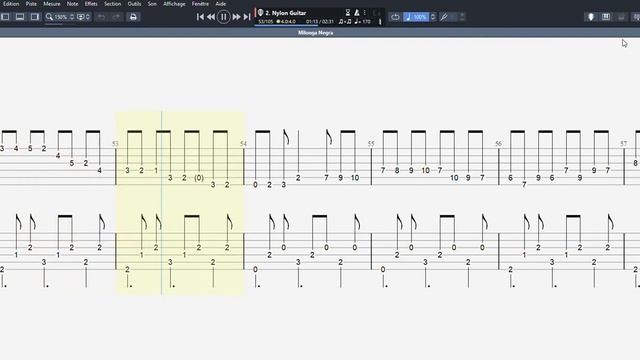Click the undo arrow button

click(x=101, y=17)
